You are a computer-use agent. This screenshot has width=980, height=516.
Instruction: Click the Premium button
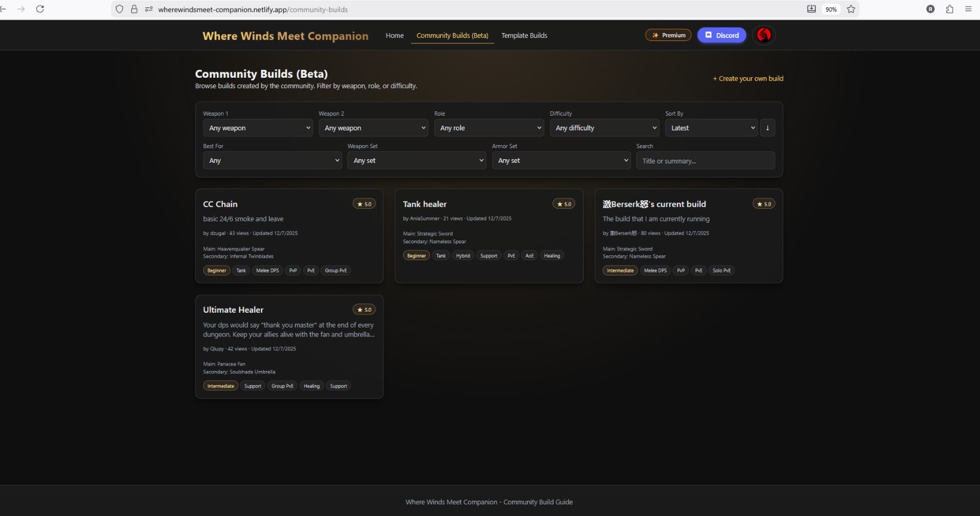click(x=668, y=35)
